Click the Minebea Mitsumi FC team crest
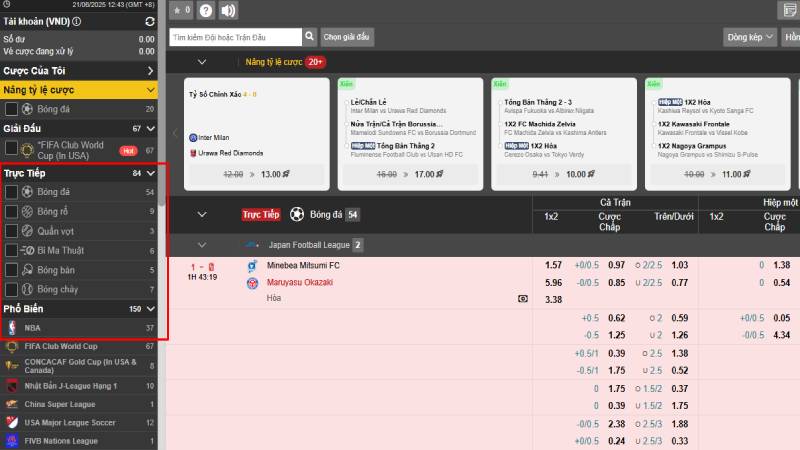 tap(252, 266)
